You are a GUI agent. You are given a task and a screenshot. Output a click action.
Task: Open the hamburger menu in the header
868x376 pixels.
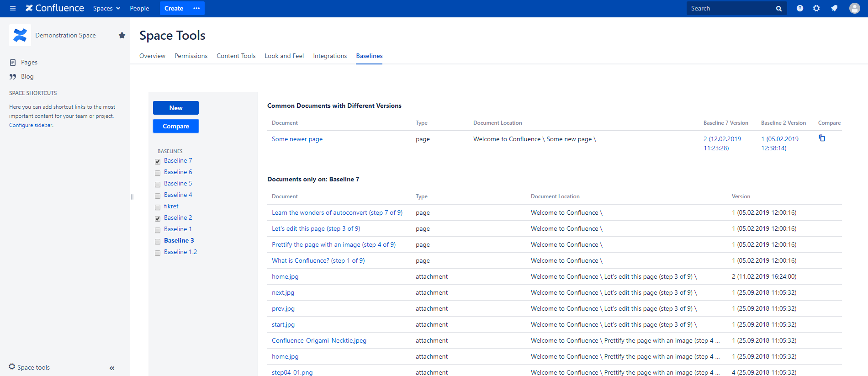point(13,8)
